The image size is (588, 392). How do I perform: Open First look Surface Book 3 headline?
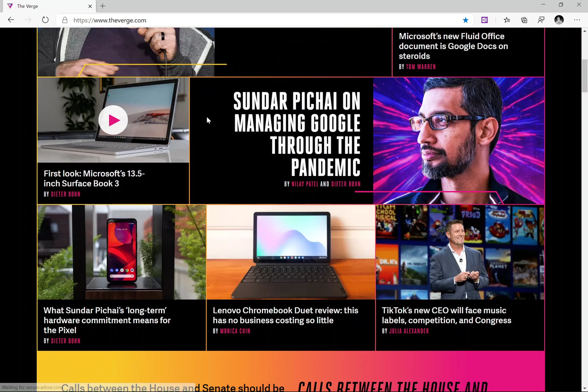94,178
